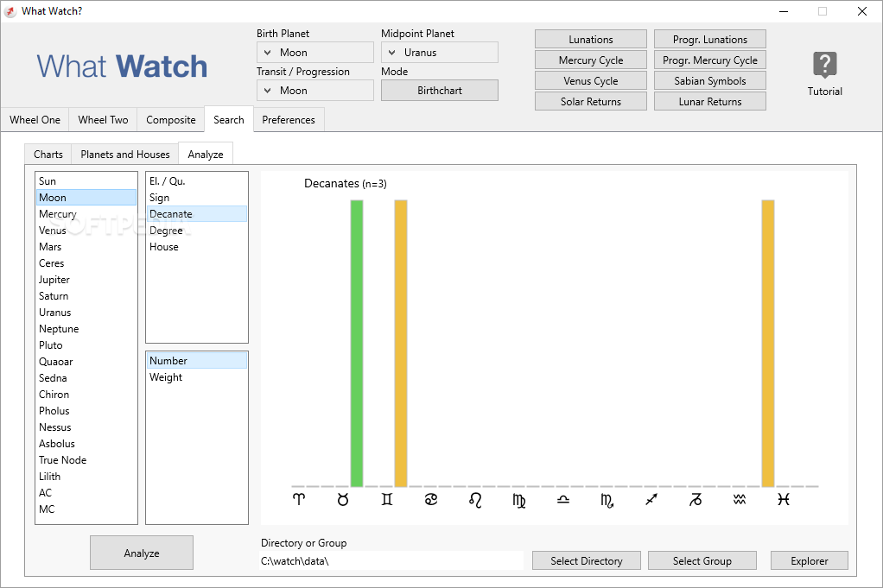Select Number in the measure list
This screenshot has height=588, width=883.
[196, 361]
